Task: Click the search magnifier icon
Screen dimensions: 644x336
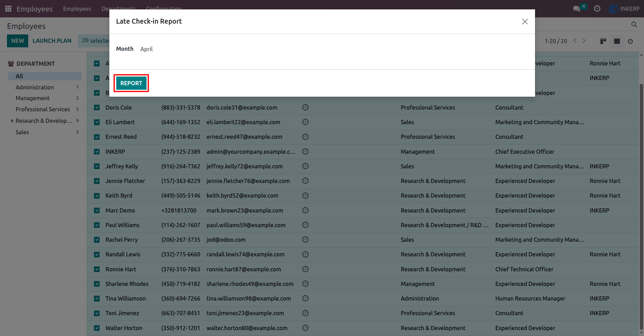Action: 634,24
